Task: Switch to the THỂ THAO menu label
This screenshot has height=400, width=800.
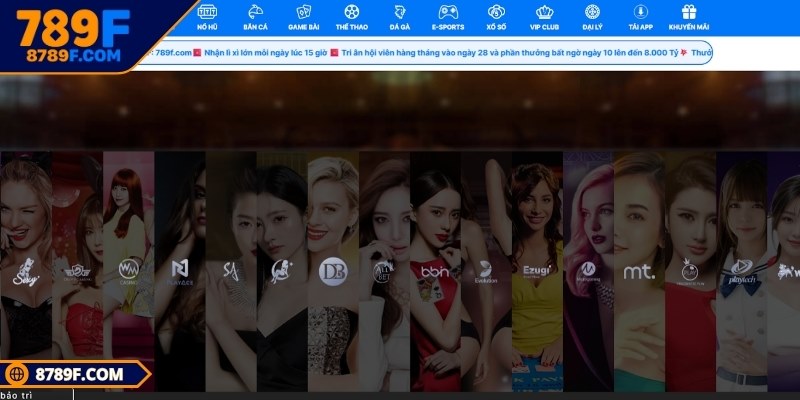Action: click(x=352, y=27)
